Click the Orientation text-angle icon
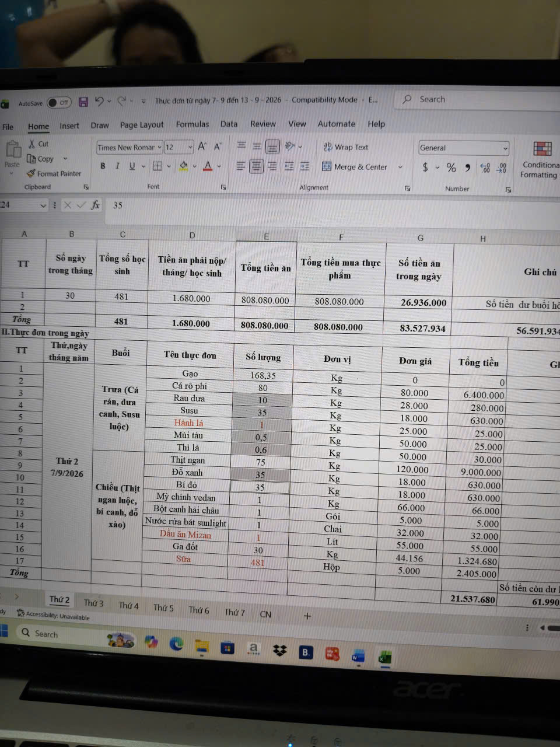This screenshot has width=560, height=747. [x=290, y=146]
